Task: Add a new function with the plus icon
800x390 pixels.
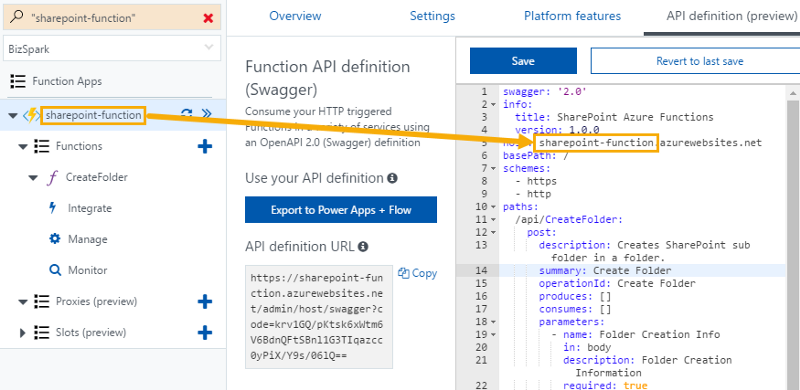Action: [205, 147]
